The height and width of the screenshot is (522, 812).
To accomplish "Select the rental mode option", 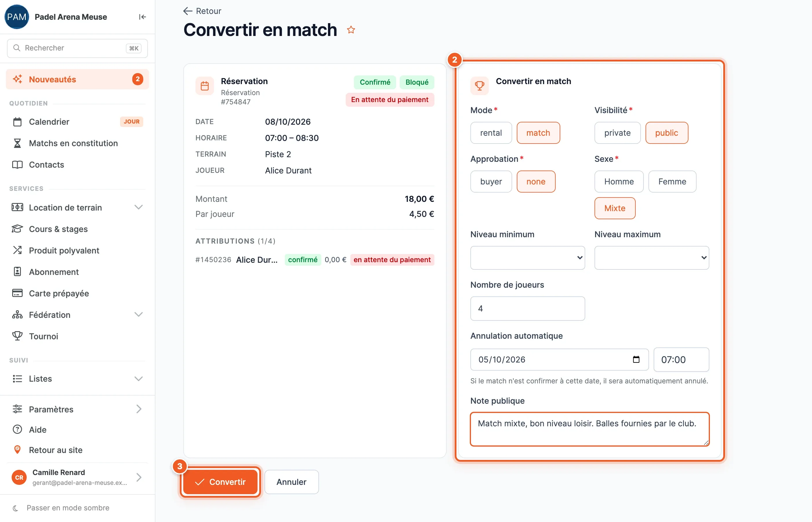I will 491,133.
